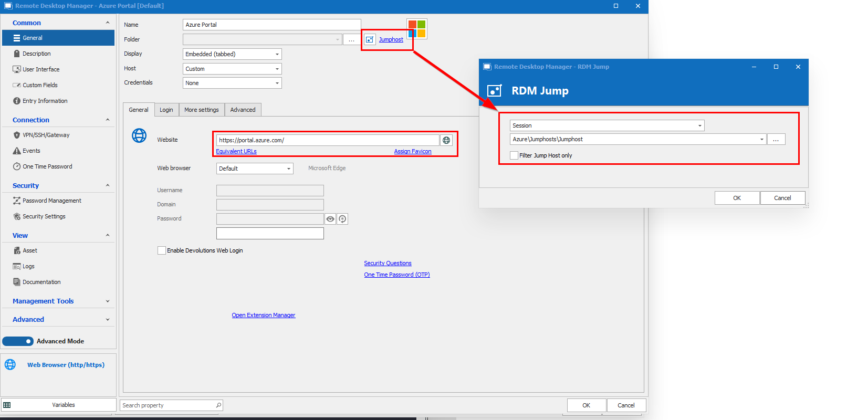This screenshot has height=420, width=868.
Task: Click the User Interface icon in the sidebar
Action: (17, 69)
